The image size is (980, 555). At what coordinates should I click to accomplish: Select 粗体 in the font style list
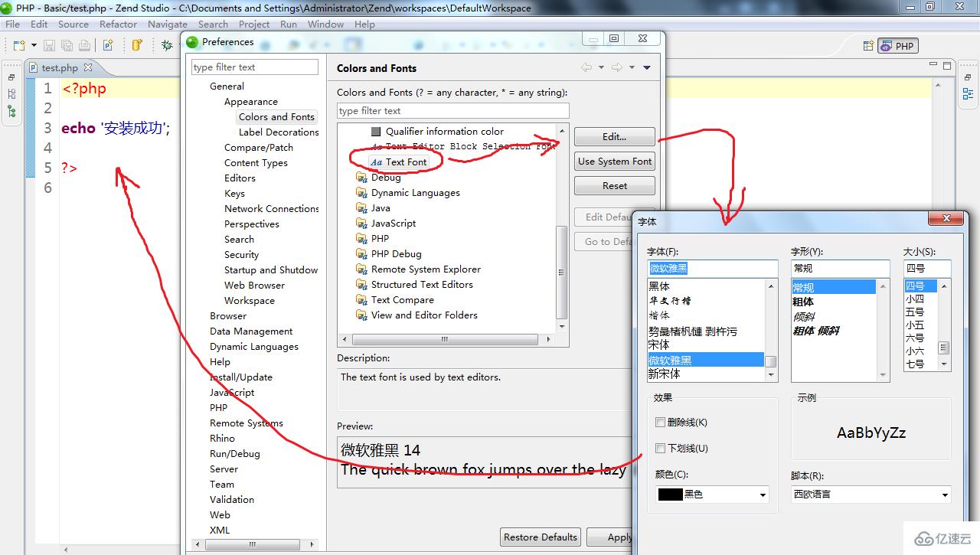[803, 302]
